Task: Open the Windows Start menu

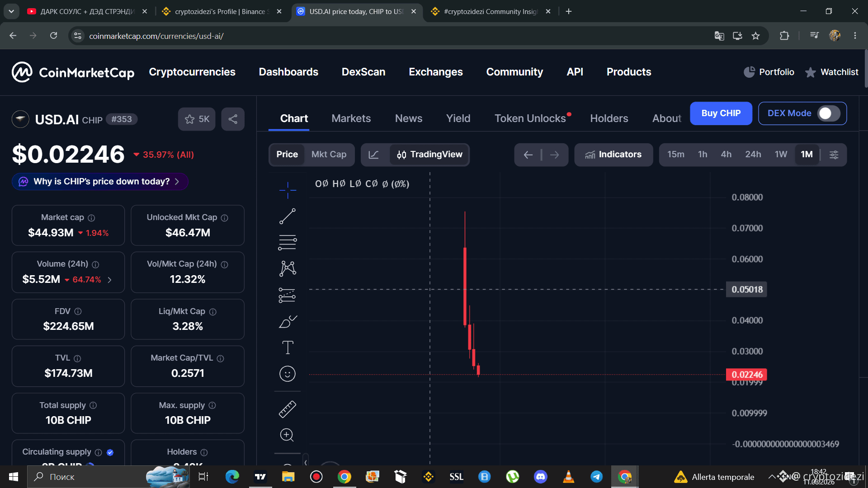Action: pyautogui.click(x=14, y=477)
